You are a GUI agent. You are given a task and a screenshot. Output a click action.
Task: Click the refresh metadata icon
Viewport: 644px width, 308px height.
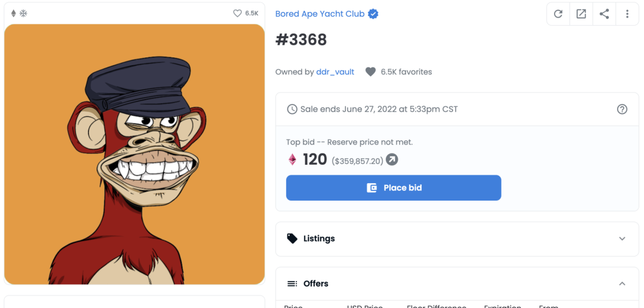[558, 14]
